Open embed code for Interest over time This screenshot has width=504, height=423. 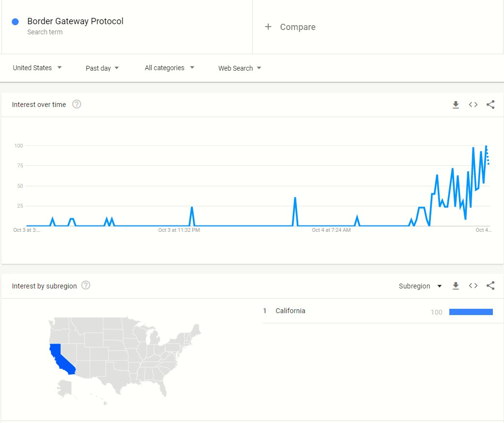point(473,105)
